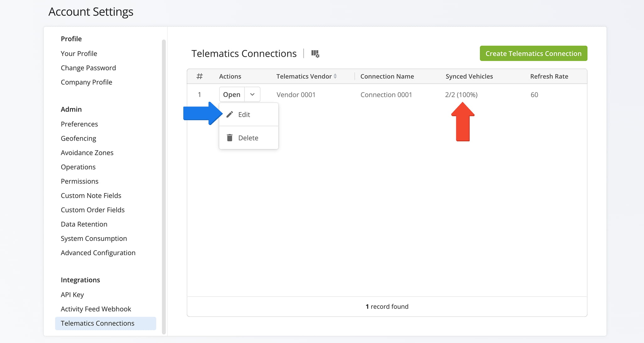Image resolution: width=644 pixels, height=343 pixels.
Task: Click Synced Vehicles column header
Action: click(469, 76)
